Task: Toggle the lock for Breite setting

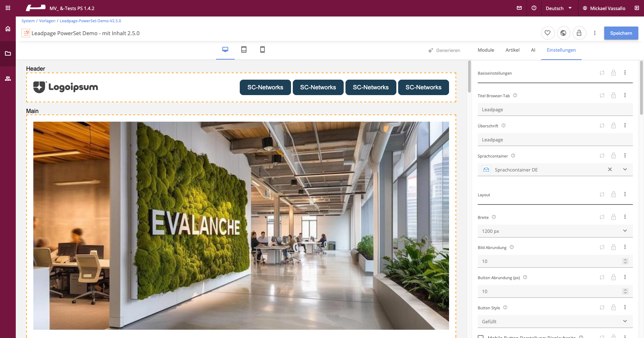Action: coord(613,217)
